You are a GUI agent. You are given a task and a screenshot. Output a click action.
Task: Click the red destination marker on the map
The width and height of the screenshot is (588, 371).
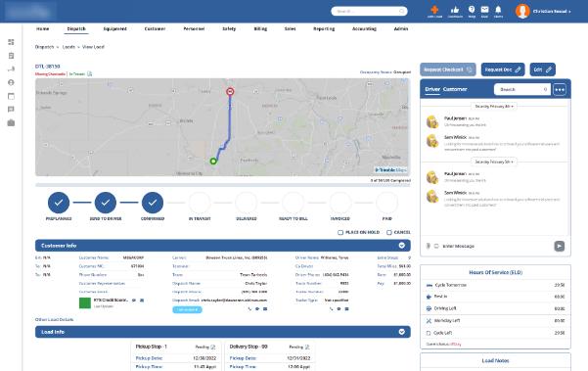(230, 92)
